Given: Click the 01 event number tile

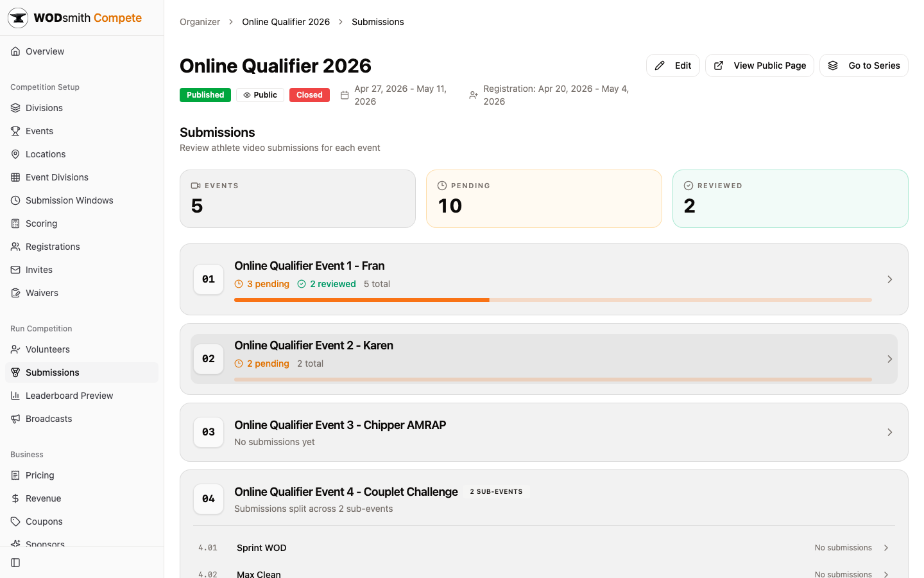Looking at the screenshot, I should pyautogui.click(x=209, y=279).
